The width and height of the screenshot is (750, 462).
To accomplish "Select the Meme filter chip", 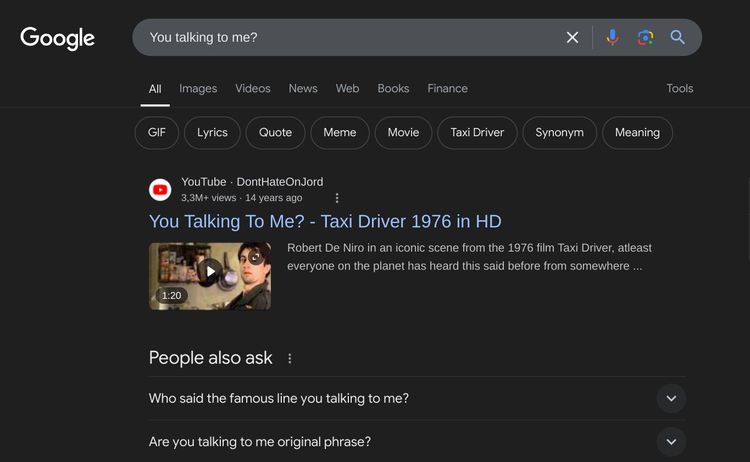I will [340, 132].
